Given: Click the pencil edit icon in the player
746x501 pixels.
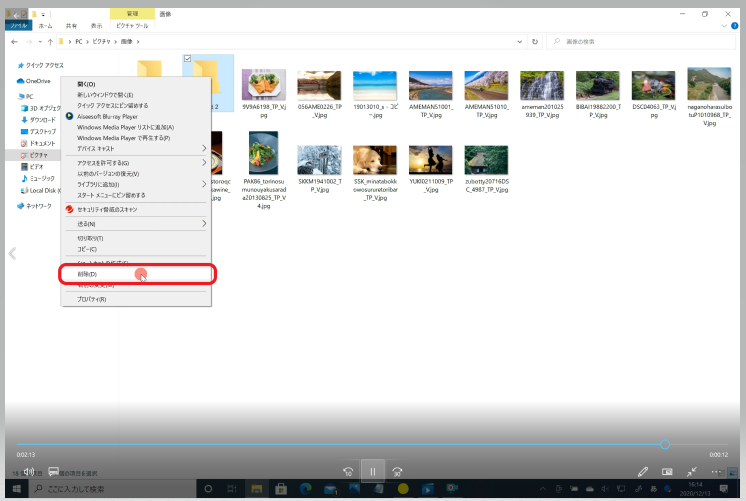Looking at the screenshot, I should click(644, 471).
